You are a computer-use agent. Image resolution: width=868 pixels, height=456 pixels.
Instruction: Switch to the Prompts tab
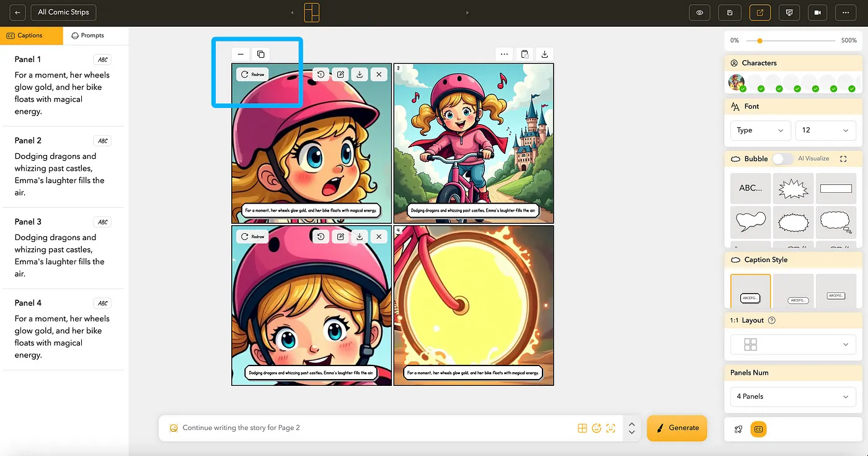87,35
